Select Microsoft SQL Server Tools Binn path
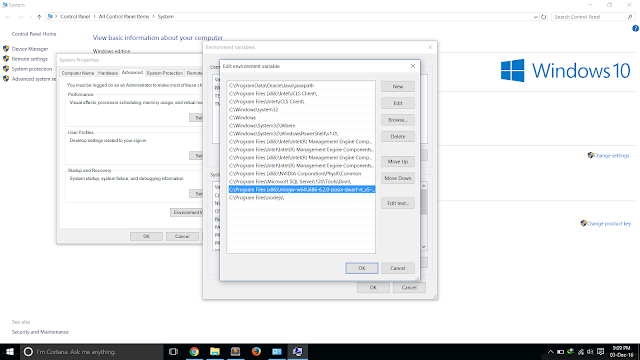The height and width of the screenshot is (360, 640). point(301,182)
